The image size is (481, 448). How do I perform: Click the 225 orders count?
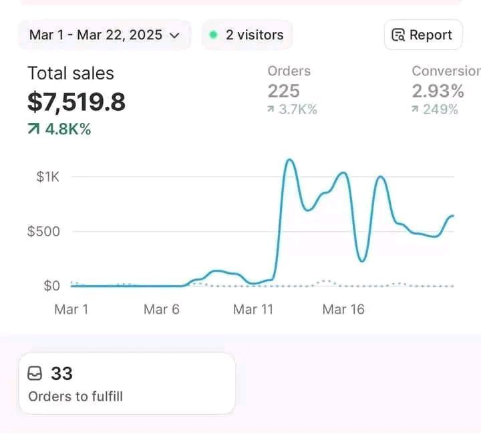(x=284, y=91)
